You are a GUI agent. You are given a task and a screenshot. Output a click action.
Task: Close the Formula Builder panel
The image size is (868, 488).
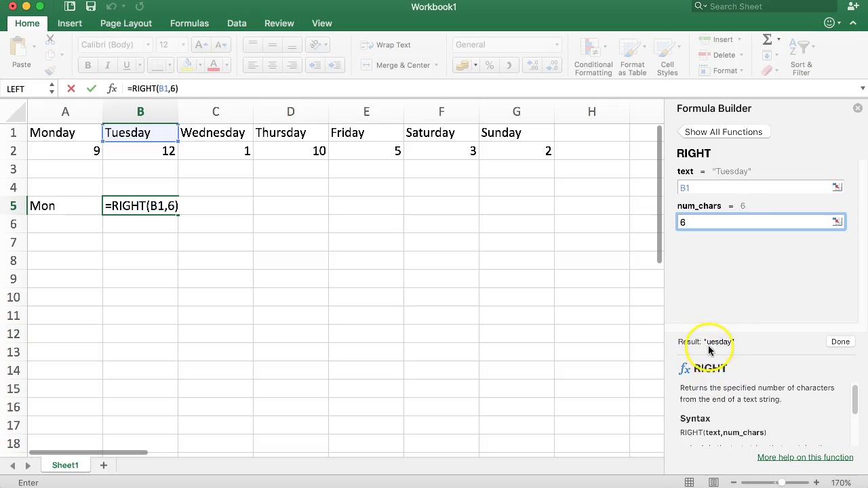point(858,108)
